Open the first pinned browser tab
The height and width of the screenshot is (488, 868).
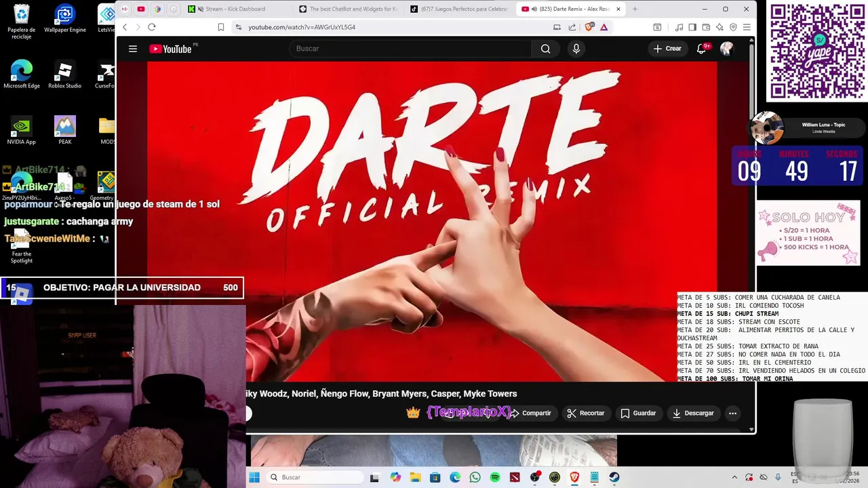point(125,9)
